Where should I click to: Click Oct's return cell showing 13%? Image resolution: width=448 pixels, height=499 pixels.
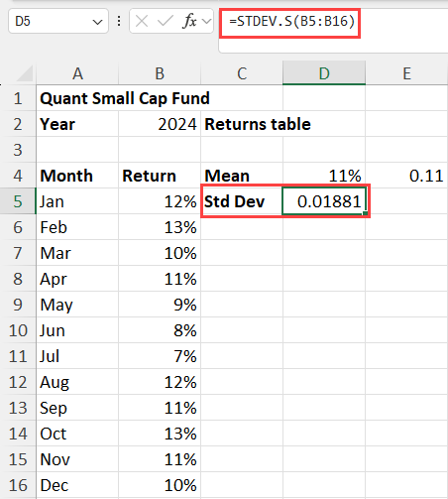160,434
